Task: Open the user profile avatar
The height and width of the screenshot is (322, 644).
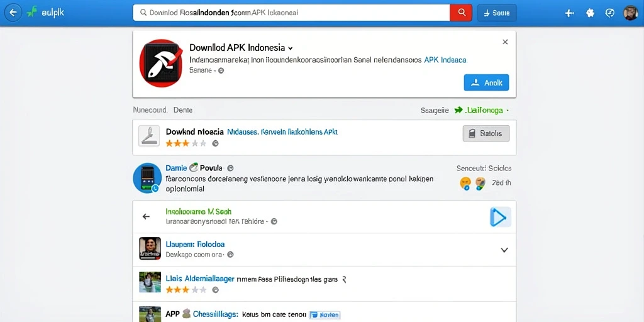Action: tap(630, 13)
